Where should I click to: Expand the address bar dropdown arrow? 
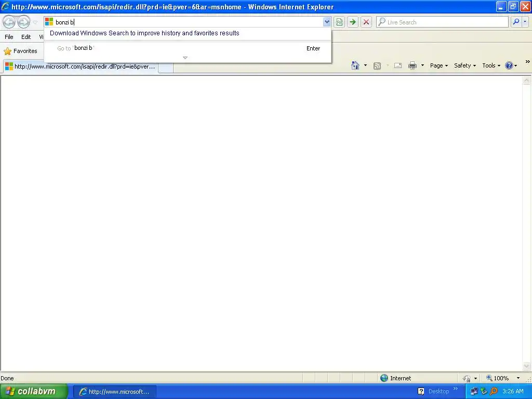tap(326, 22)
